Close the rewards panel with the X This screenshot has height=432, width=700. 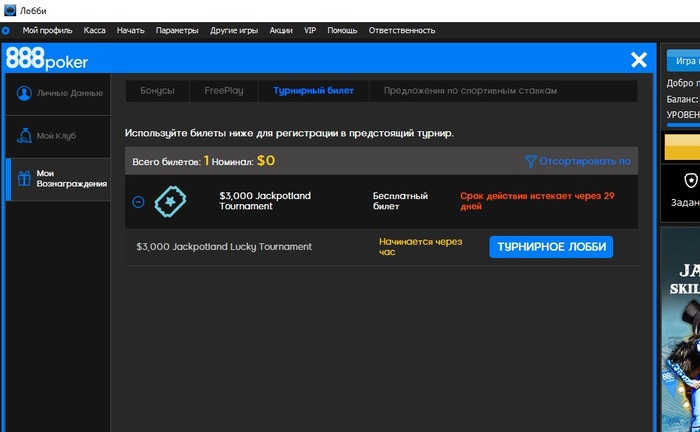click(639, 59)
